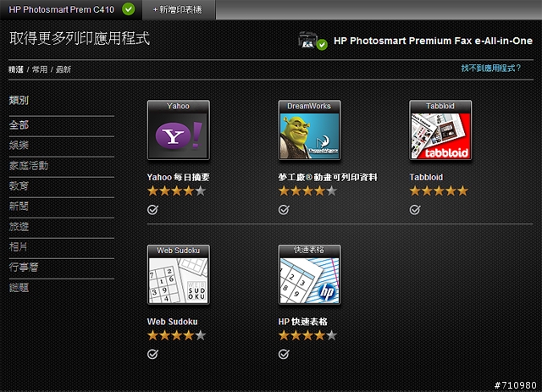Select the 常用 filter

coord(40,69)
